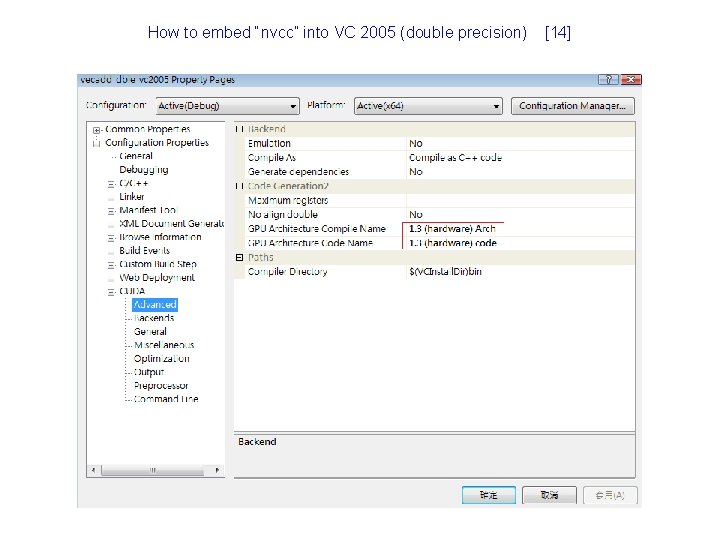Click the Emulation value No
Viewport: 720px width, 540px height.
520,144
